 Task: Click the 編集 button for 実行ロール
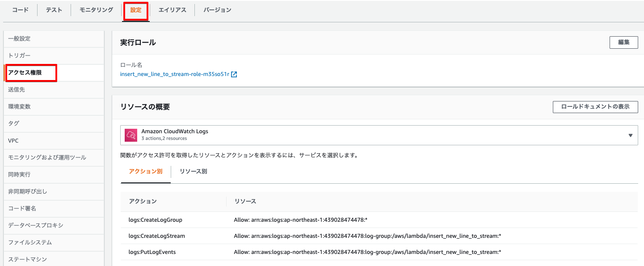click(624, 42)
